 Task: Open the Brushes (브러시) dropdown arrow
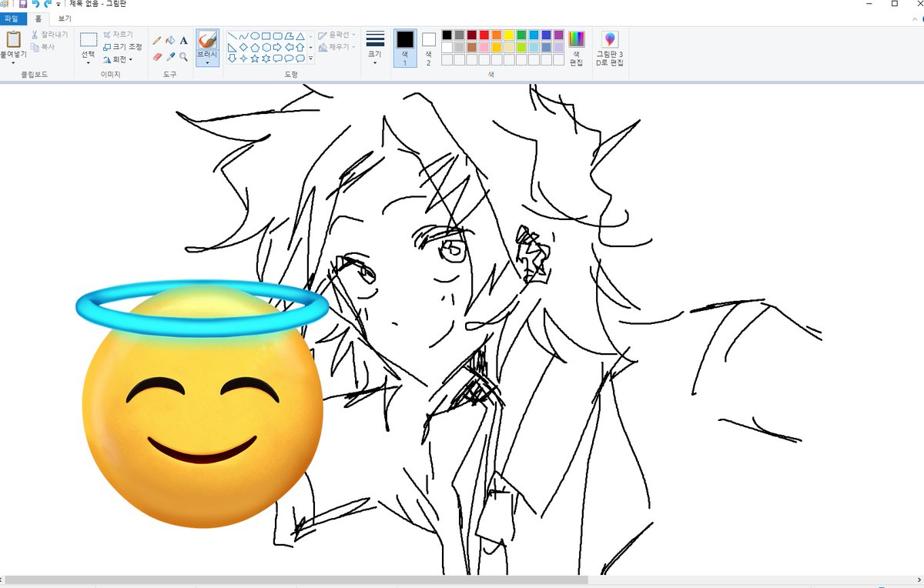pyautogui.click(x=207, y=62)
